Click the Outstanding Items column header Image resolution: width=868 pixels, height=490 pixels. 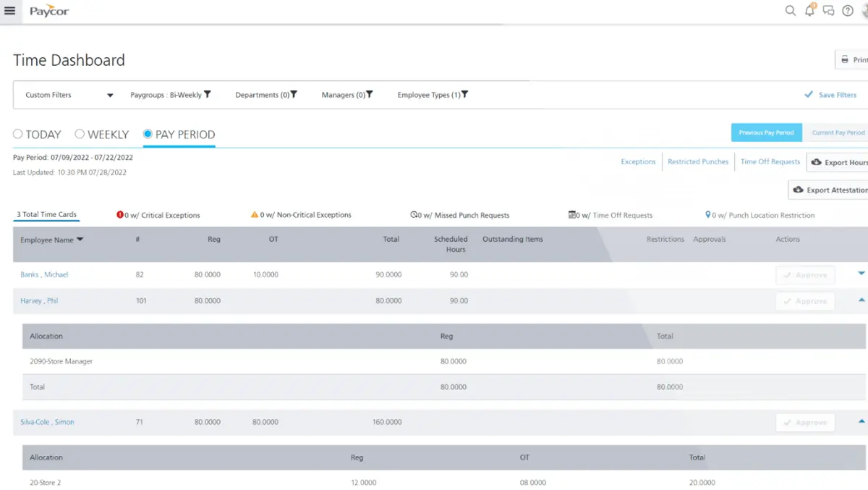pos(513,239)
